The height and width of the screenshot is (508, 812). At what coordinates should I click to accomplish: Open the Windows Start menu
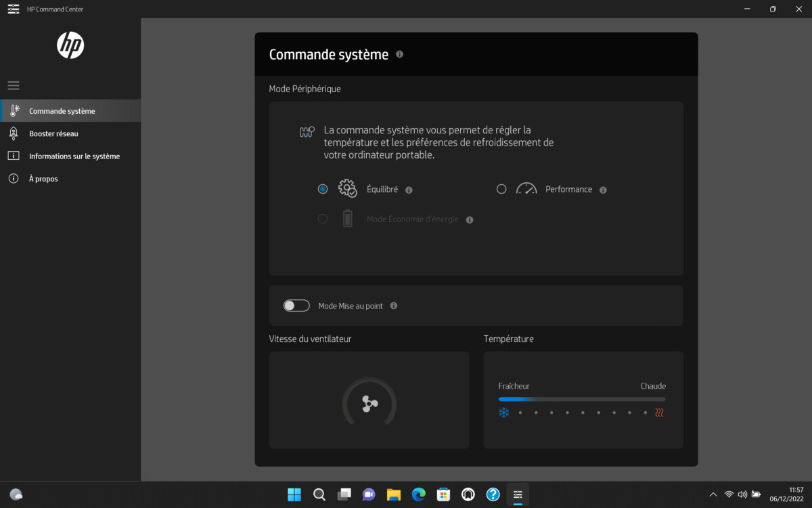click(x=294, y=494)
